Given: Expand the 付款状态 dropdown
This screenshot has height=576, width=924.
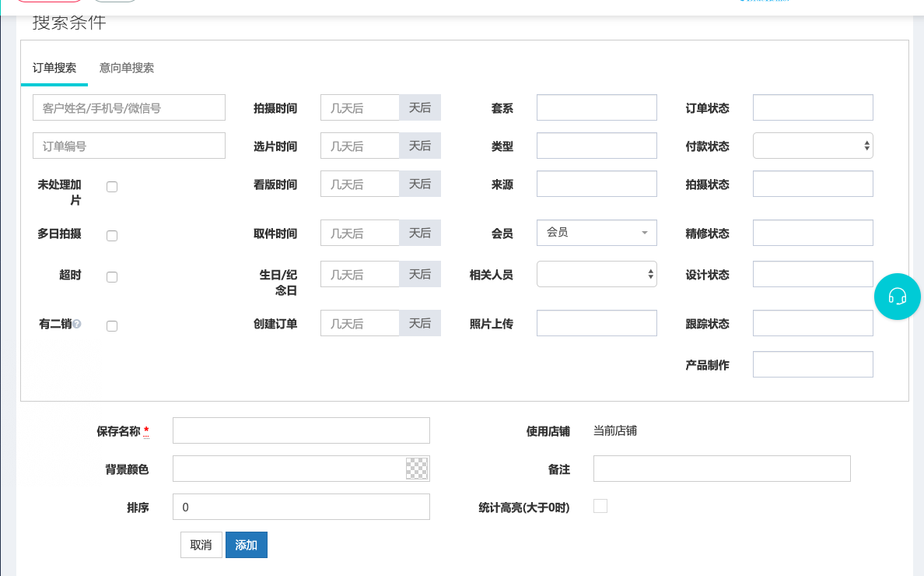Looking at the screenshot, I should (x=812, y=146).
